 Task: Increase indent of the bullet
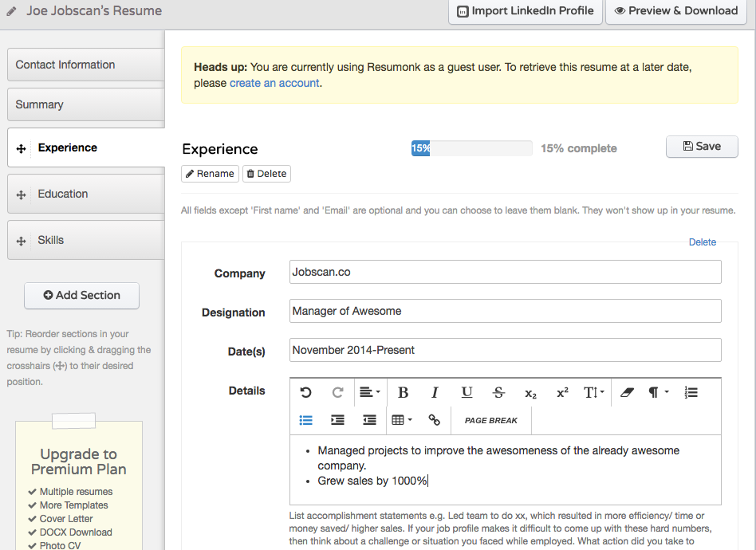(337, 420)
